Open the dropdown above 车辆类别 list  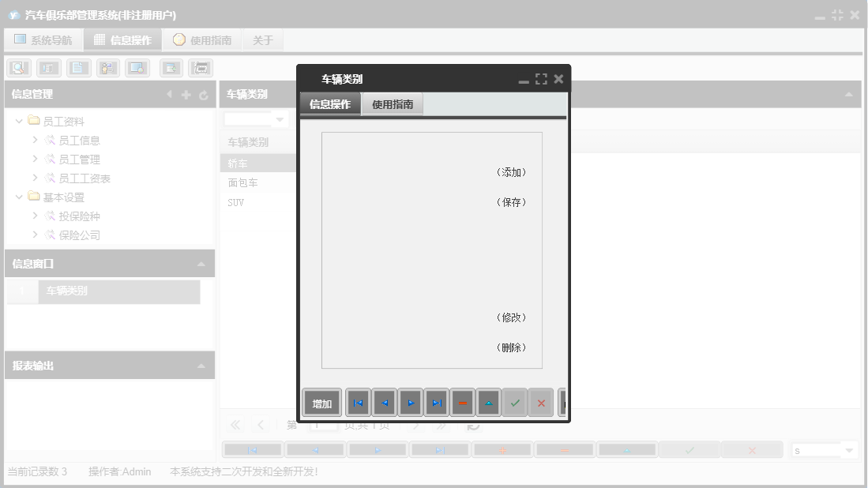(280, 119)
